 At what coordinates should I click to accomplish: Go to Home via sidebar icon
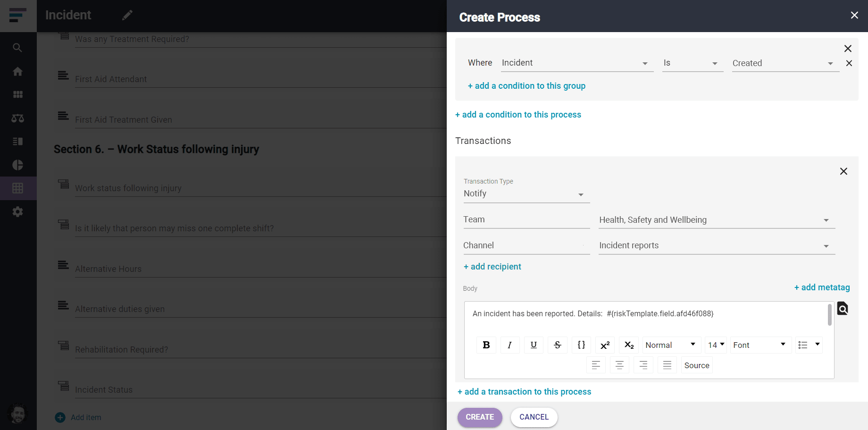[x=17, y=71]
